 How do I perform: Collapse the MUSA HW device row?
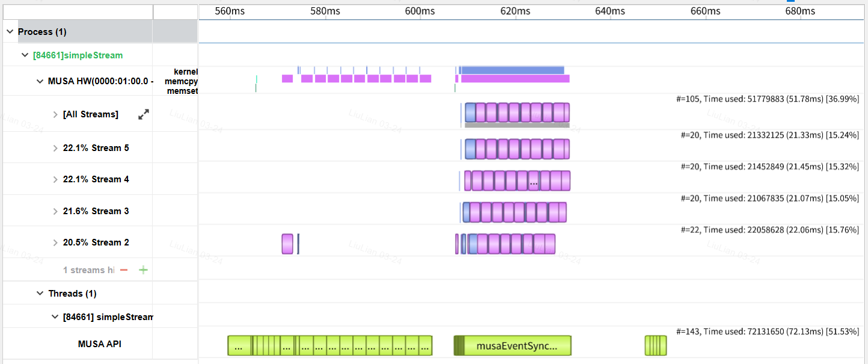click(x=40, y=81)
